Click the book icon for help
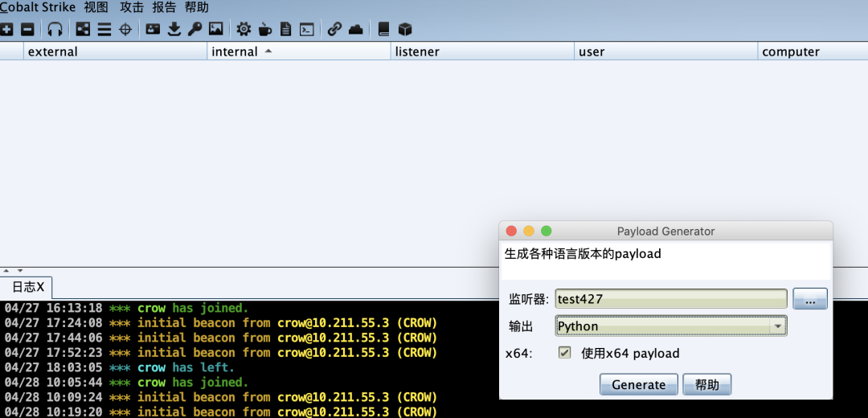This screenshot has width=868, height=418. [383, 30]
